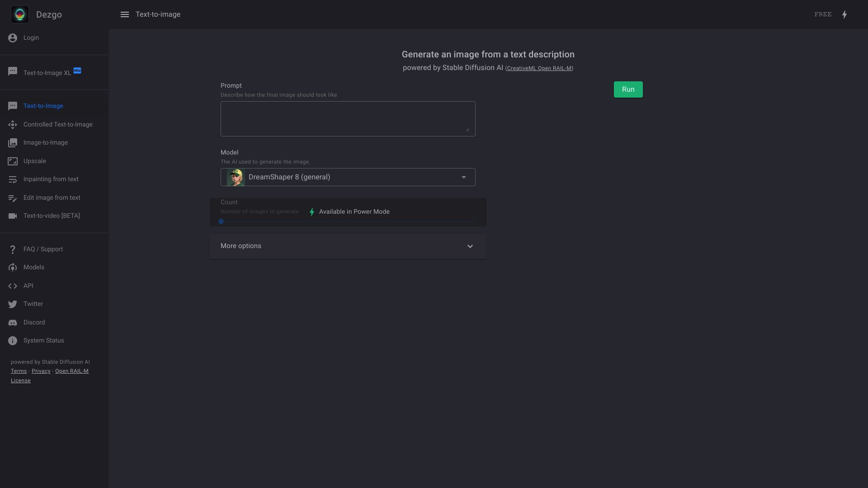This screenshot has height=488, width=868.
Task: Click the Power Mode lightning bolt icon
Action: (x=844, y=14)
